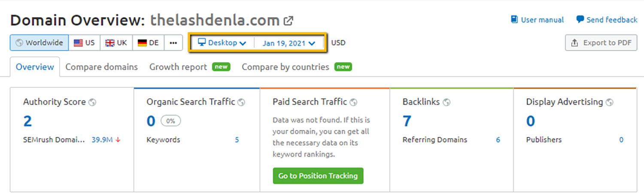Open external link icon beside thelashdenla.com
This screenshot has width=644, height=196.
[289, 20]
